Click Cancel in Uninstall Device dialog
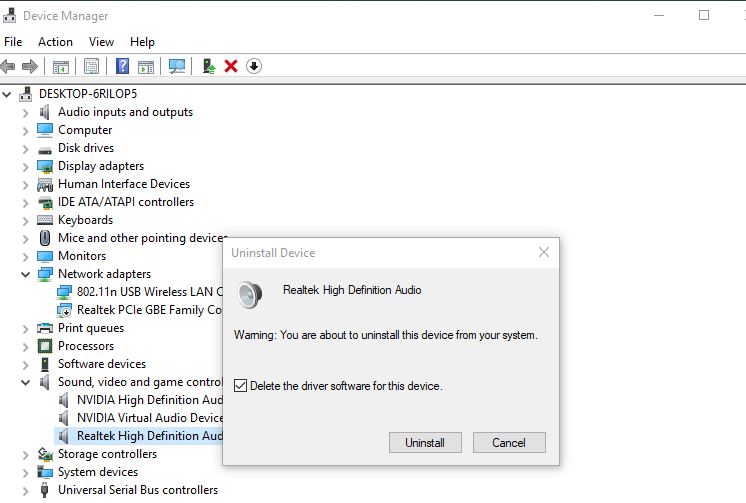The height and width of the screenshot is (503, 746). click(509, 442)
